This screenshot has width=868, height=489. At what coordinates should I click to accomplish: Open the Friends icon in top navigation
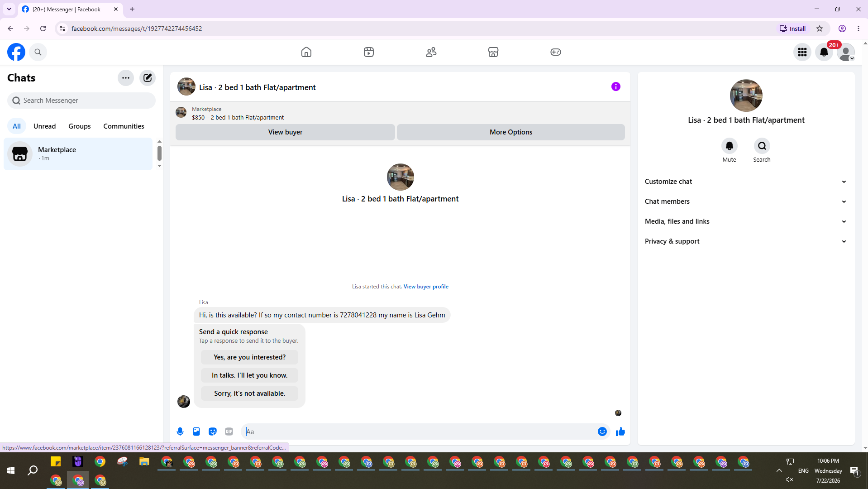click(x=431, y=52)
